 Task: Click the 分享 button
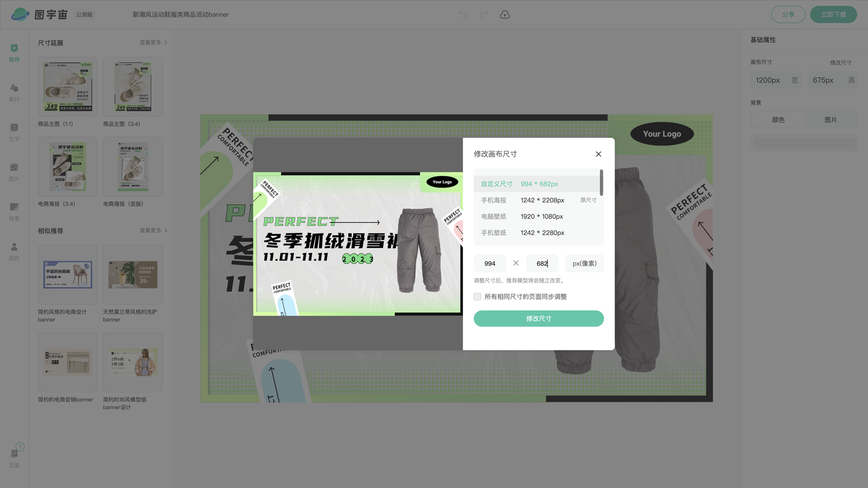click(x=788, y=14)
